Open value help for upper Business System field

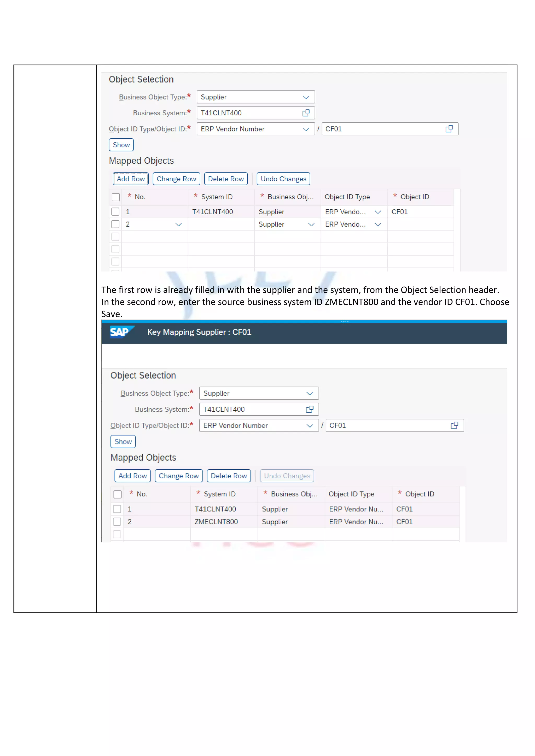[306, 113]
